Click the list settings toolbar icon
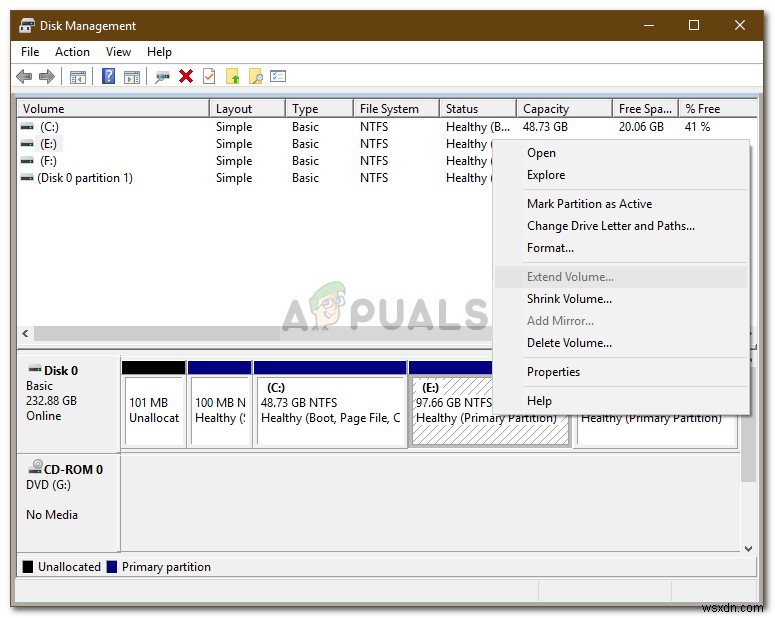Viewport: 775px width, 618px height. (x=278, y=76)
